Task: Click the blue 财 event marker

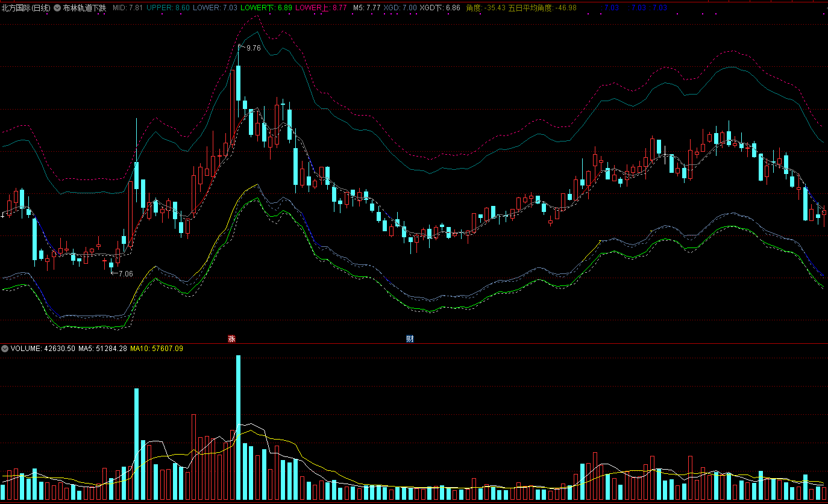Action: click(x=410, y=339)
